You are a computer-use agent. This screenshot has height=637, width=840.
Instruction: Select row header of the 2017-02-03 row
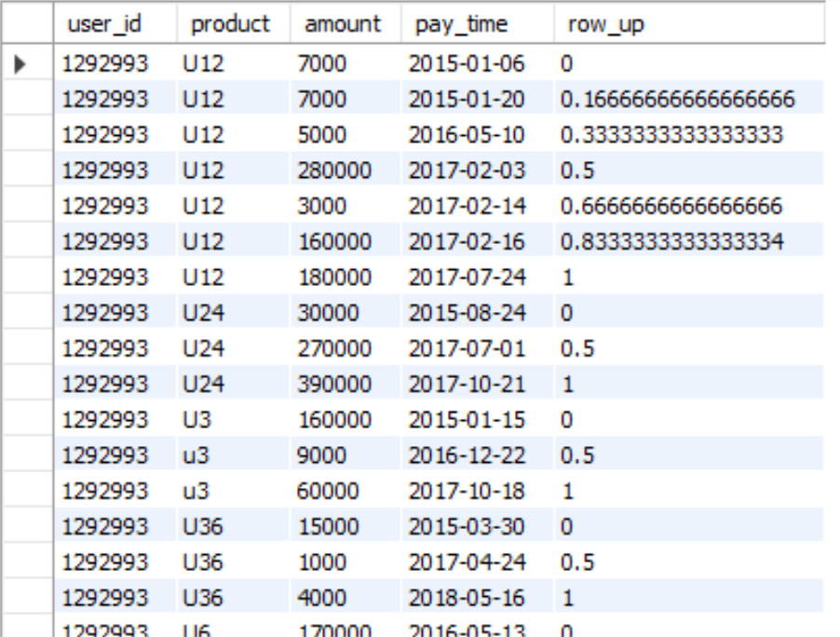pyautogui.click(x=28, y=170)
